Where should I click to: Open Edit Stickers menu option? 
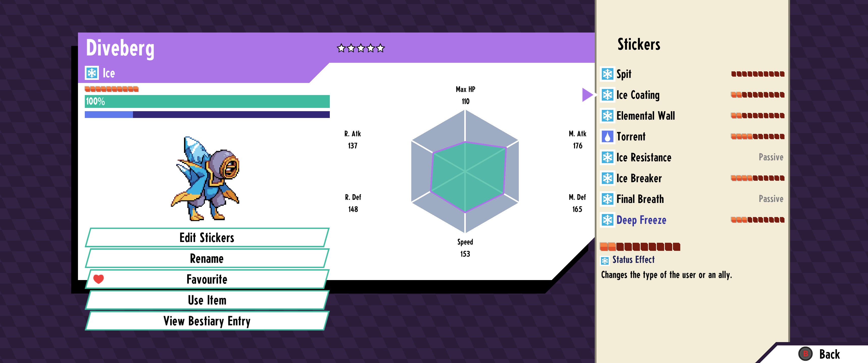pyautogui.click(x=207, y=238)
